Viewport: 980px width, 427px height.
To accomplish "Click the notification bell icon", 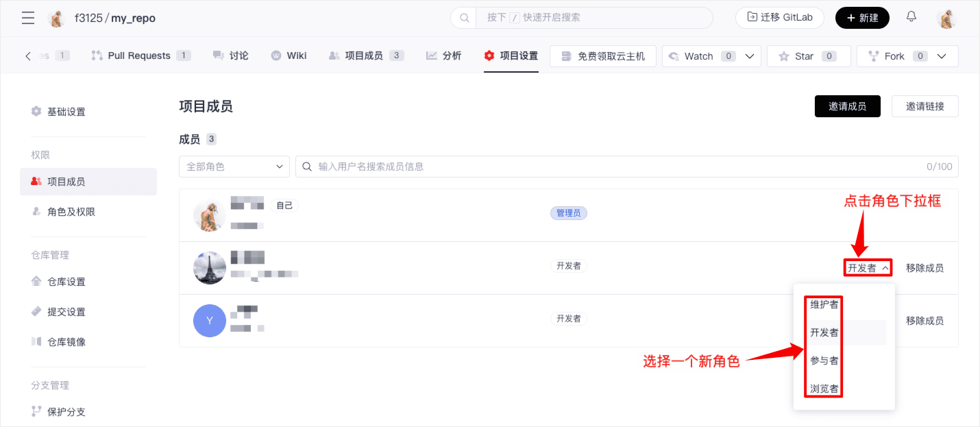I will pos(911,17).
